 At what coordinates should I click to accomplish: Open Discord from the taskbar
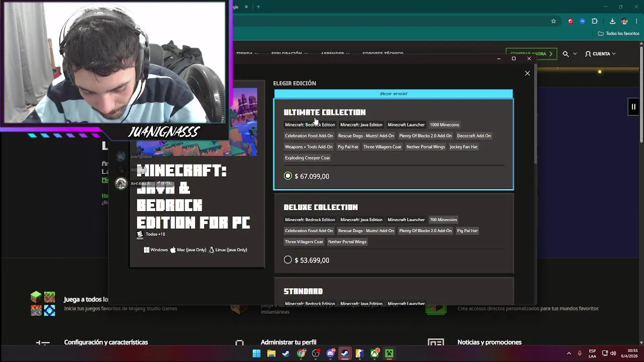coord(331,353)
